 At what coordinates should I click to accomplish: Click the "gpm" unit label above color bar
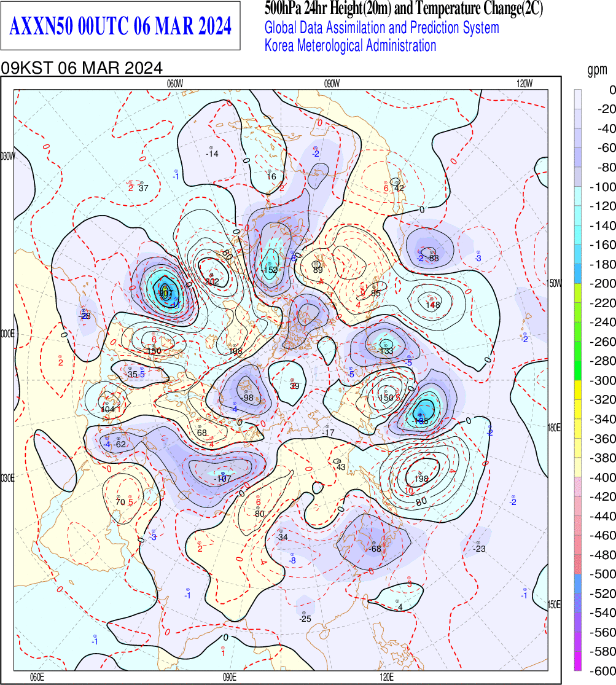pos(597,69)
